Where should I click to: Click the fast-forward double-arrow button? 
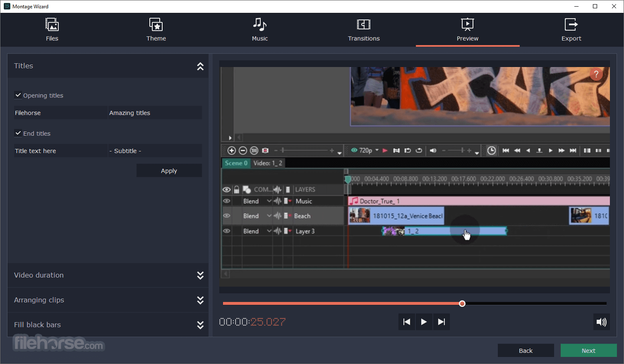(x=562, y=151)
